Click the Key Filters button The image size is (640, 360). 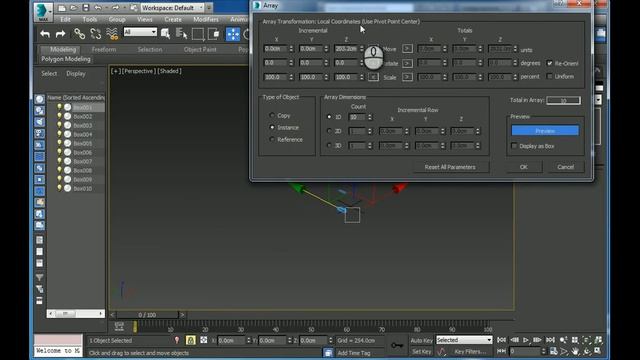[470, 351]
